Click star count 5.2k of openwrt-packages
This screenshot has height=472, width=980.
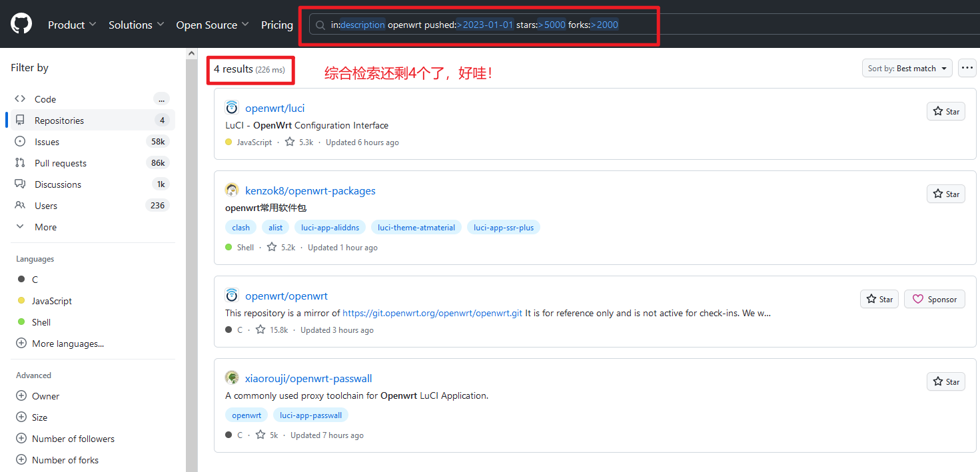point(281,247)
